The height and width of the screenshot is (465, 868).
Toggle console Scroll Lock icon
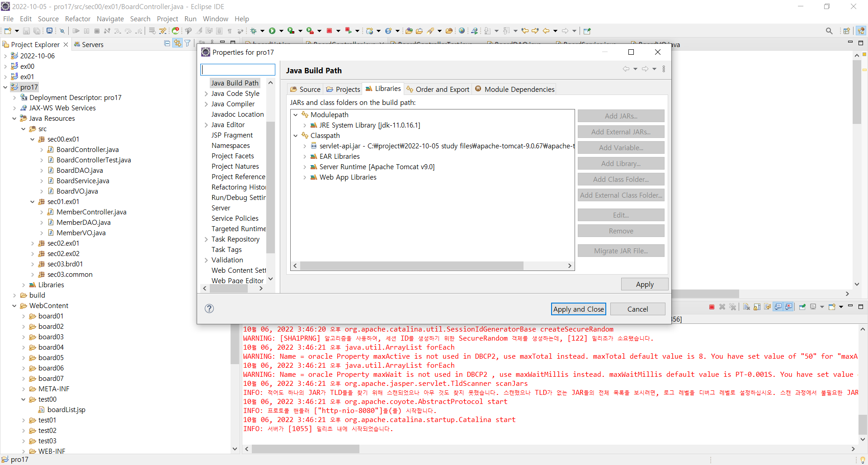point(757,307)
